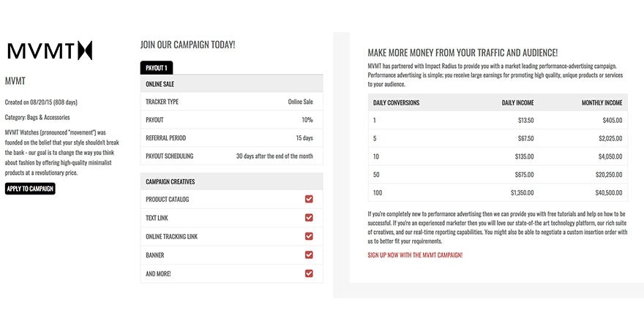Open Sign Up Now with MVMT link
This screenshot has width=644, height=329.
(415, 255)
